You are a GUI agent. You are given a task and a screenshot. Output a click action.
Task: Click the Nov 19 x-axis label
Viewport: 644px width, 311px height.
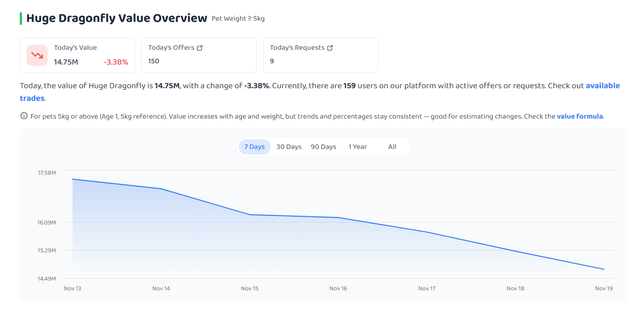coord(604,288)
